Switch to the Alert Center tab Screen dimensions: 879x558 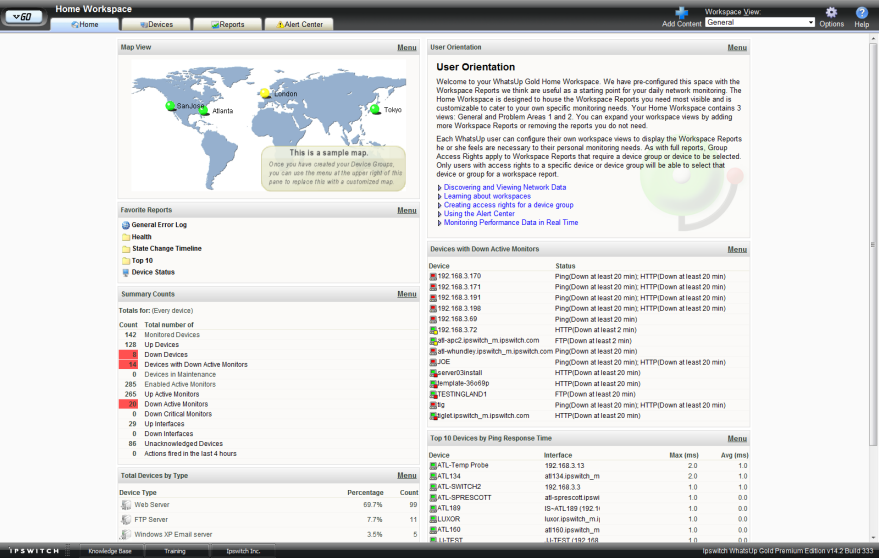point(299,24)
